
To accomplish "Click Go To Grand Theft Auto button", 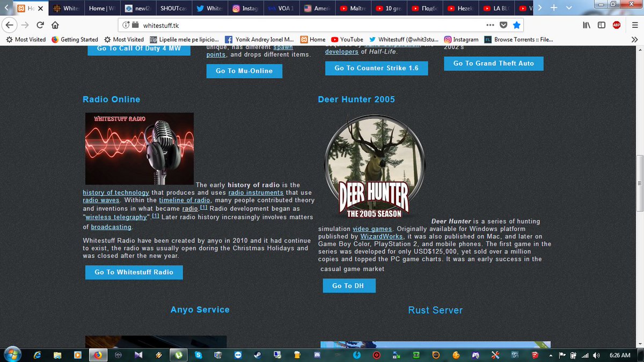I will (494, 63).
